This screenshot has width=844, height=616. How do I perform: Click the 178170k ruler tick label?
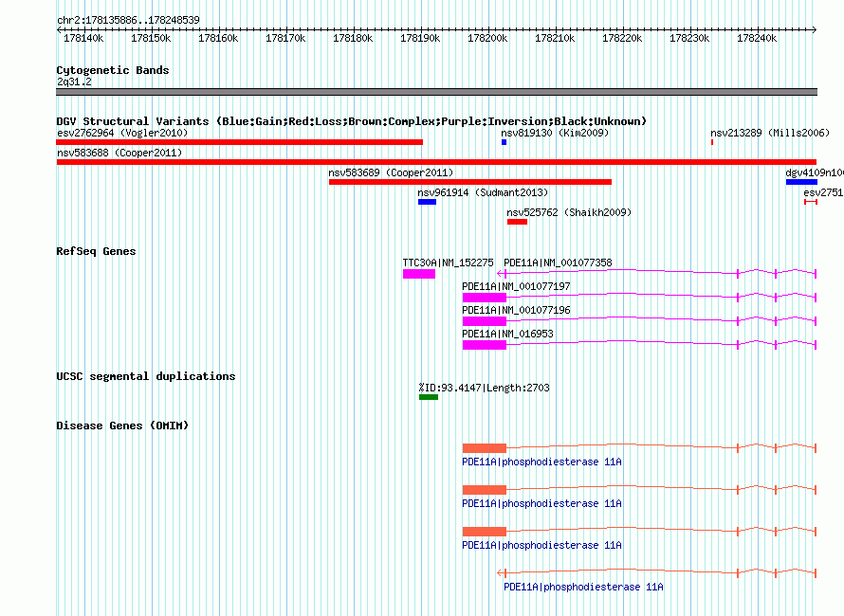tap(285, 38)
